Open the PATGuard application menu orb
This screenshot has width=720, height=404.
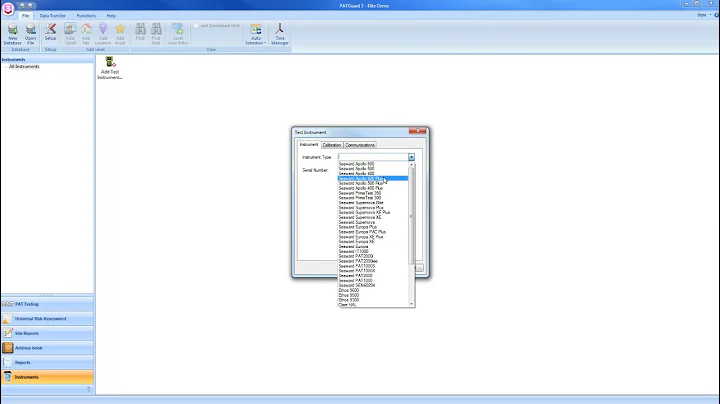(x=8, y=8)
